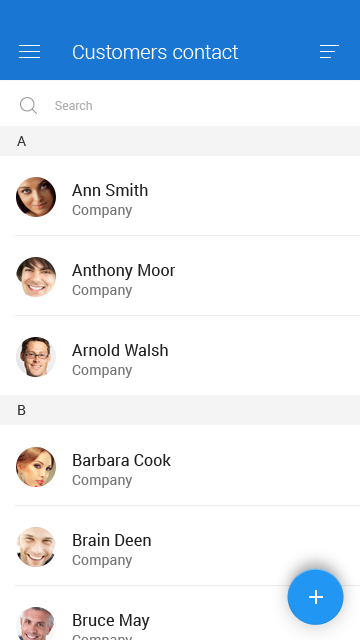
Task: Select the Ann Smith contact name
Action: [x=110, y=190]
